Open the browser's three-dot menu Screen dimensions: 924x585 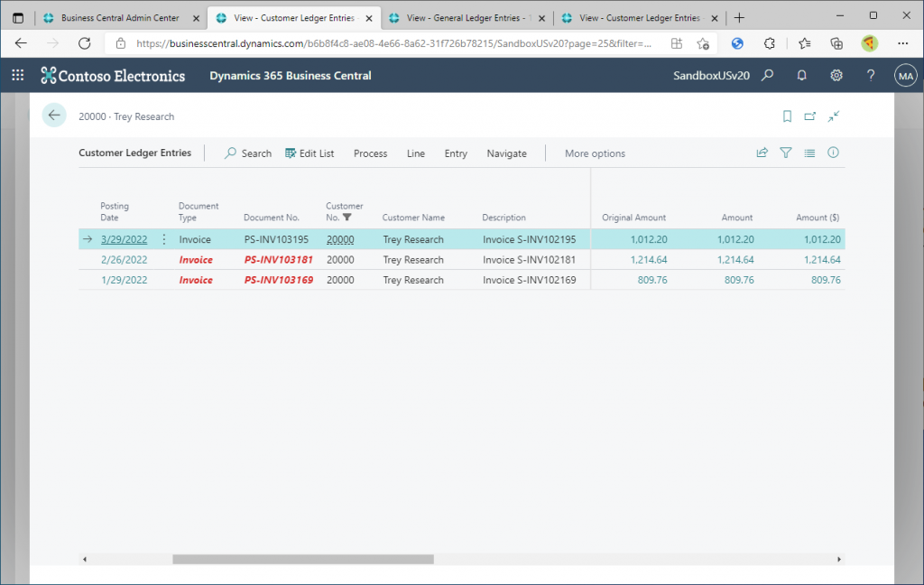point(902,43)
